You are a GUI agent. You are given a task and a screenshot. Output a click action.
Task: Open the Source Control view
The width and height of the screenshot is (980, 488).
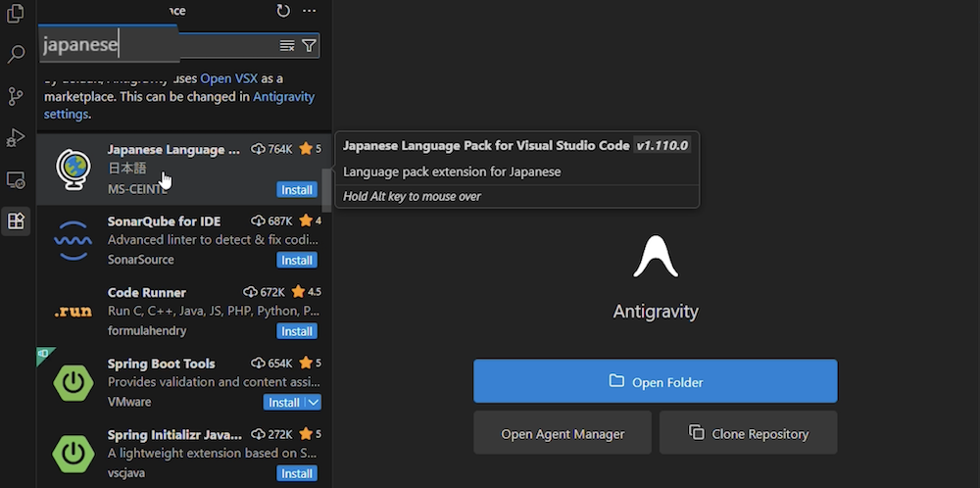pos(16,96)
